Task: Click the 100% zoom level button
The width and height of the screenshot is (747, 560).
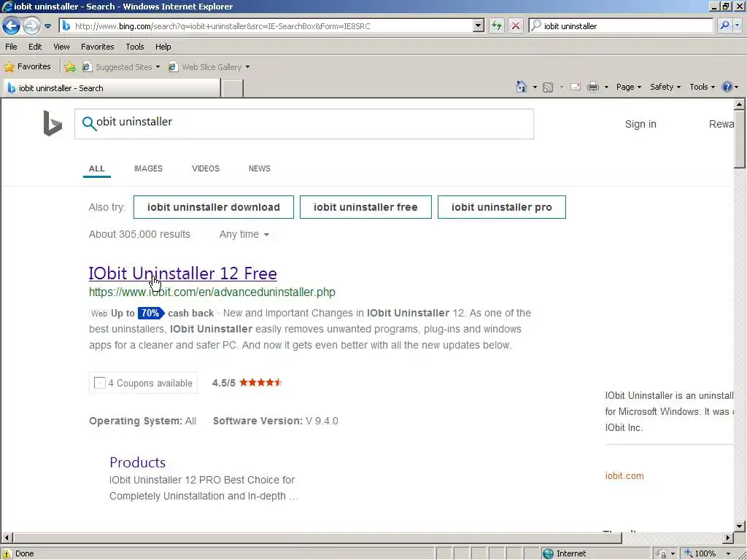Action: 700,553
